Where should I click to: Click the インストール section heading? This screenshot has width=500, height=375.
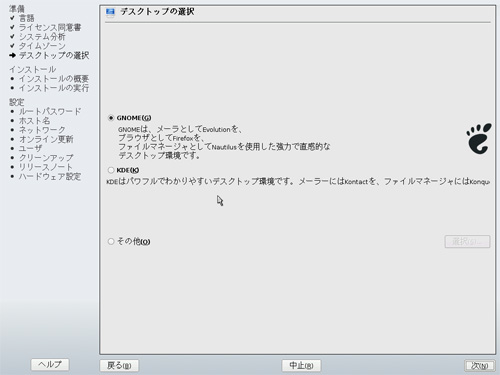33,69
